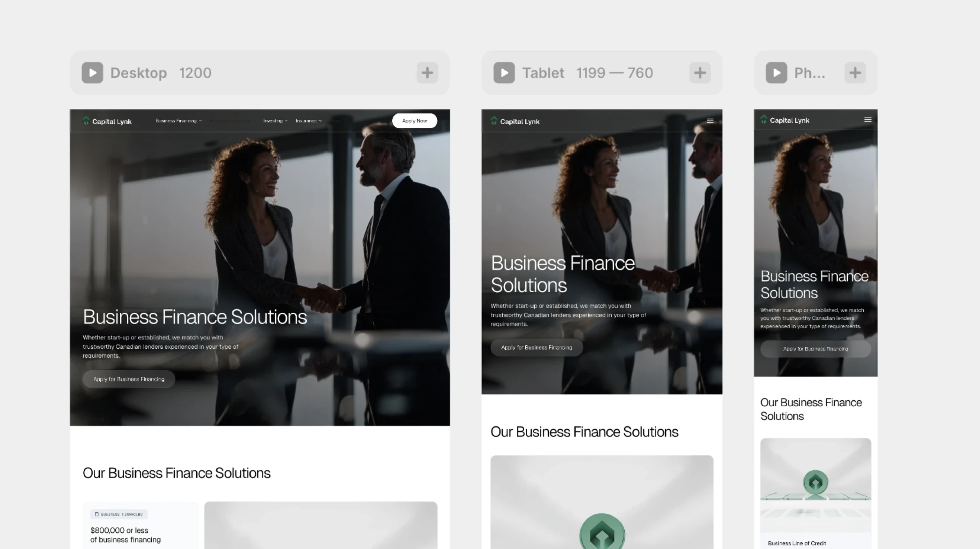Click the Apply Now button
The width and height of the screenshot is (980, 549).
pyautogui.click(x=415, y=120)
